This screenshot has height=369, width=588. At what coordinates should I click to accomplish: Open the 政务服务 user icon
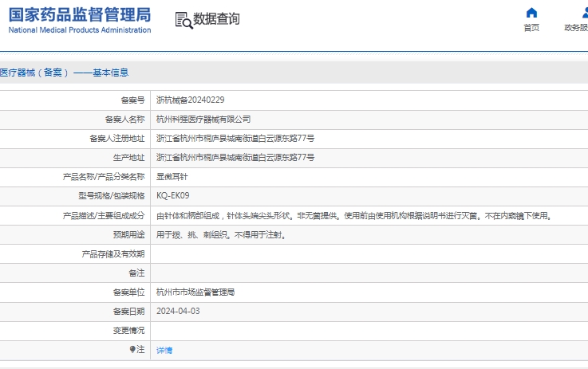tap(585, 13)
